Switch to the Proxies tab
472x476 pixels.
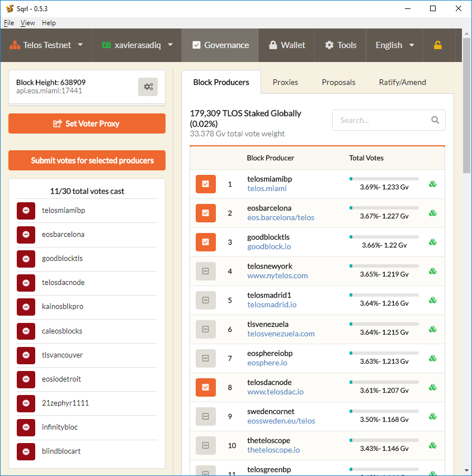coord(285,82)
